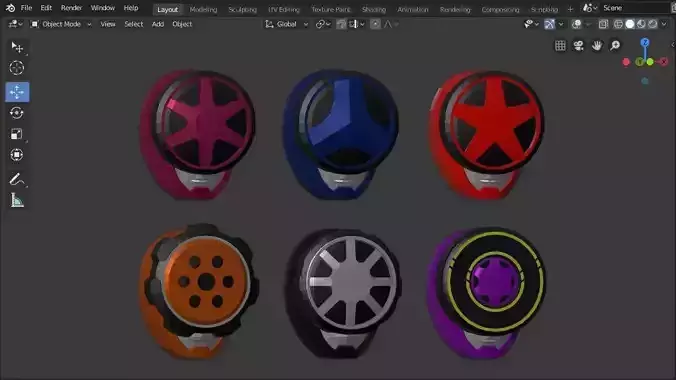Switch to rendered viewport shading
This screenshot has width=676, height=380.
click(652, 24)
